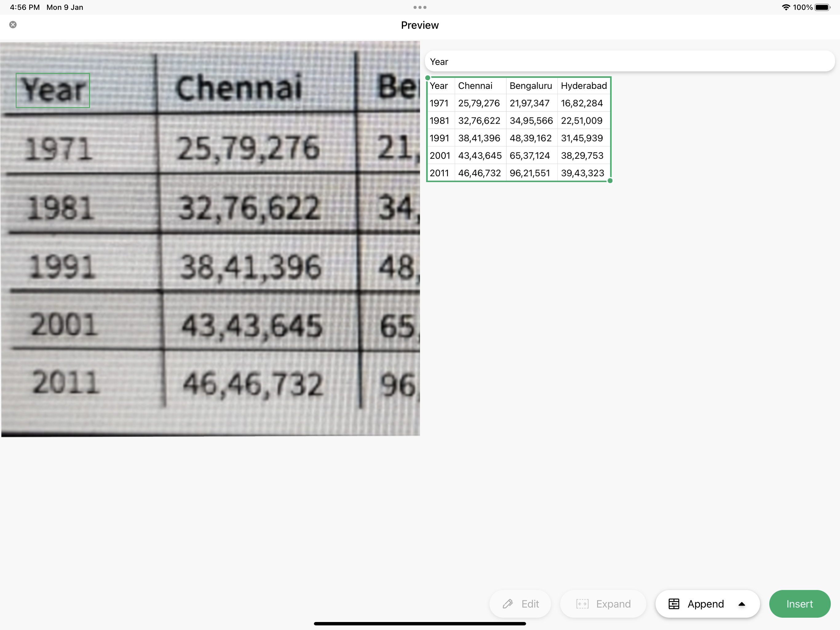Click the Expand label

click(x=613, y=604)
